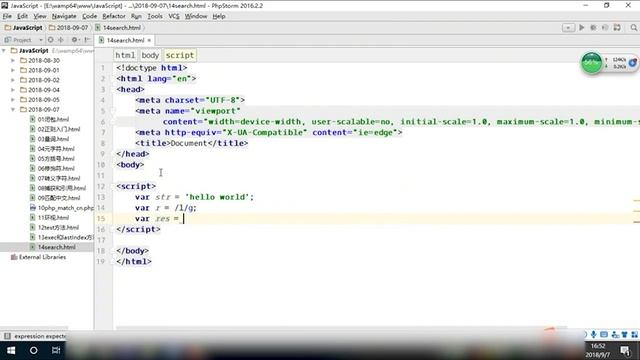Open the Run menu
Screen dimensions: 640x360
[x=136, y=16]
